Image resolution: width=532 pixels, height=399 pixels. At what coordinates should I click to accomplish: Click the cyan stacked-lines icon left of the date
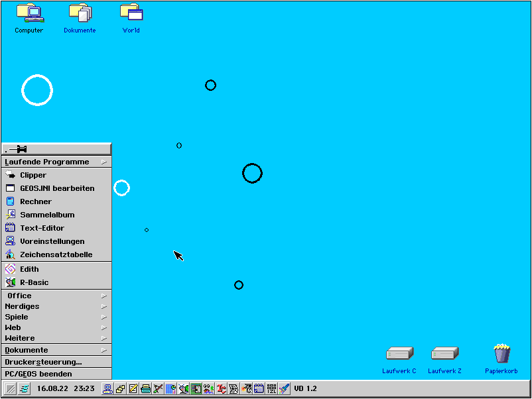click(24, 388)
